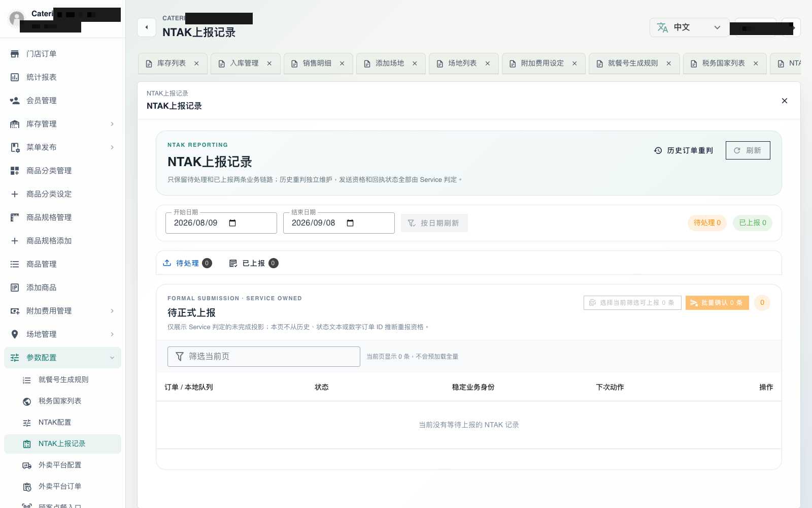Close the 库存列表 tab
812x508 pixels.
[x=196, y=63]
